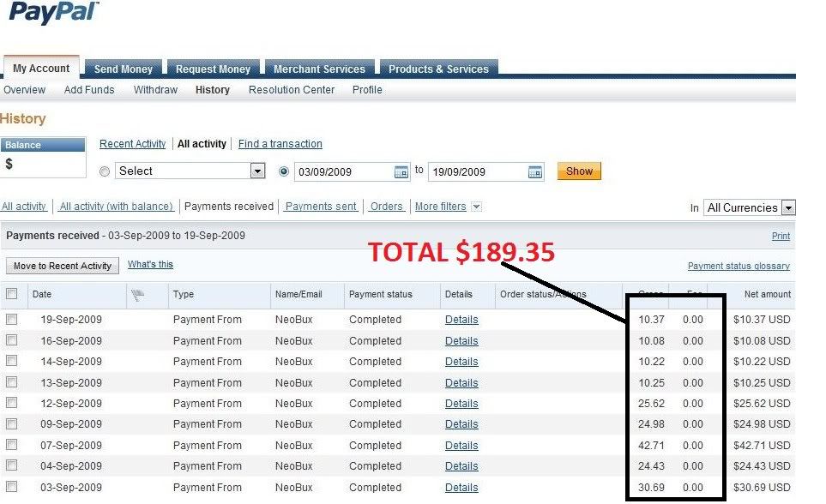Open Payment status glossary link
Viewport: 826px width, 504px height.
pos(739,266)
